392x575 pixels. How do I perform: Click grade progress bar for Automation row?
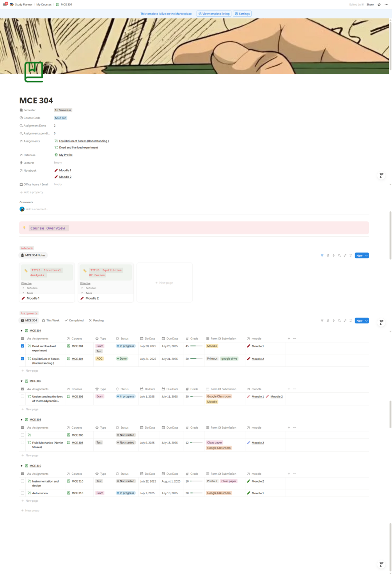point(196,493)
